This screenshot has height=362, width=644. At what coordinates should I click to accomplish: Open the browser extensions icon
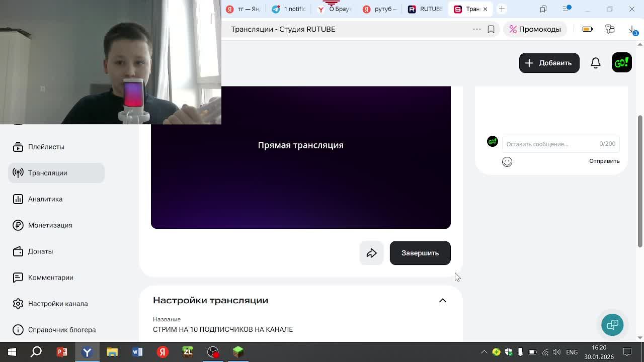[610, 29]
